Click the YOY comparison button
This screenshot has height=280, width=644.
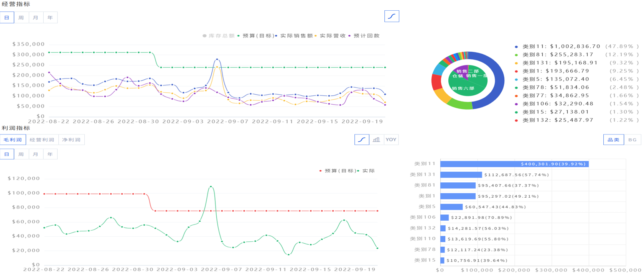[x=391, y=140]
